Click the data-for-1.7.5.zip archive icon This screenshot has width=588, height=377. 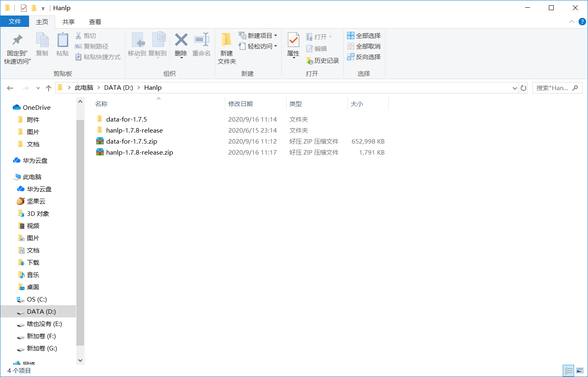tap(100, 141)
